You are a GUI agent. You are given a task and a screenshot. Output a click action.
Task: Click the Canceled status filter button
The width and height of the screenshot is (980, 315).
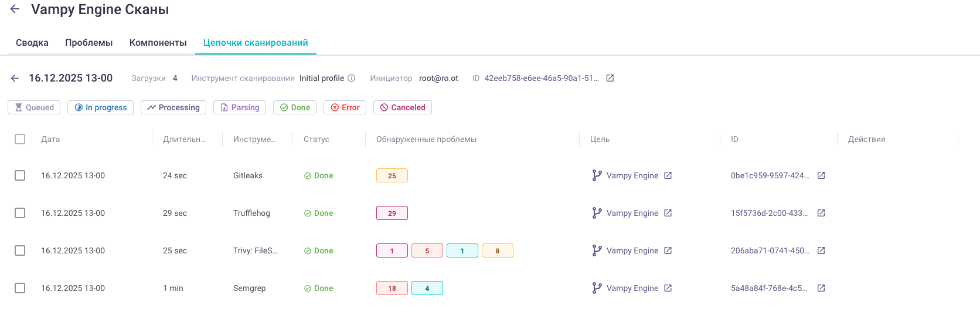(x=402, y=107)
